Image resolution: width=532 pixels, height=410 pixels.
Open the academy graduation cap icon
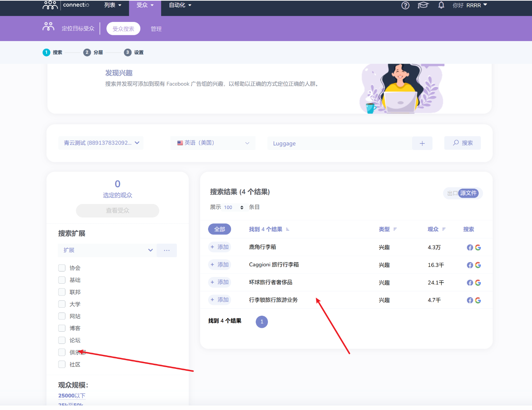click(x=423, y=6)
